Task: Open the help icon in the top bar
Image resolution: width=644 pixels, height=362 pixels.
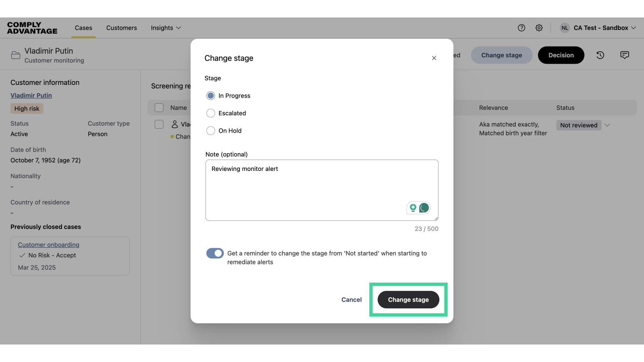Action: tap(522, 28)
